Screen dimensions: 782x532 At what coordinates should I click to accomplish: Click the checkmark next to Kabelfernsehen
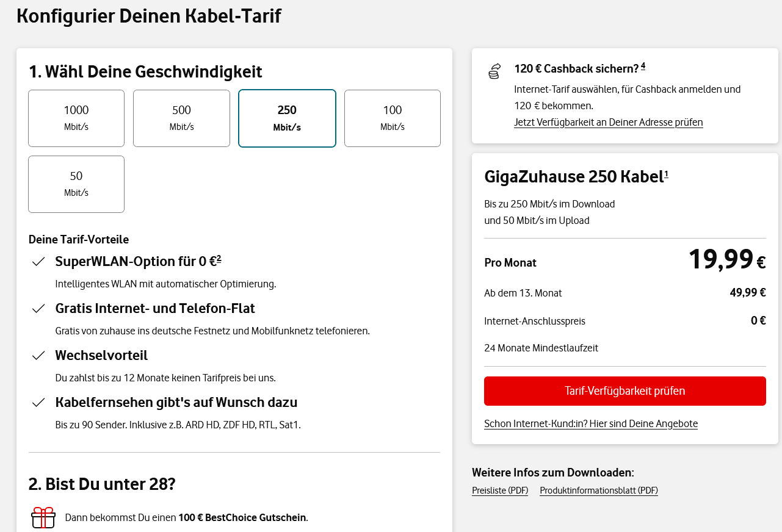pos(38,403)
